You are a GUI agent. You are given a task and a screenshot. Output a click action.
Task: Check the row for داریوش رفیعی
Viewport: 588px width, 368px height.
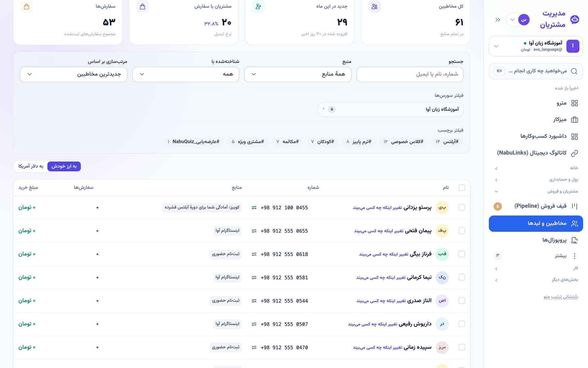(x=462, y=324)
